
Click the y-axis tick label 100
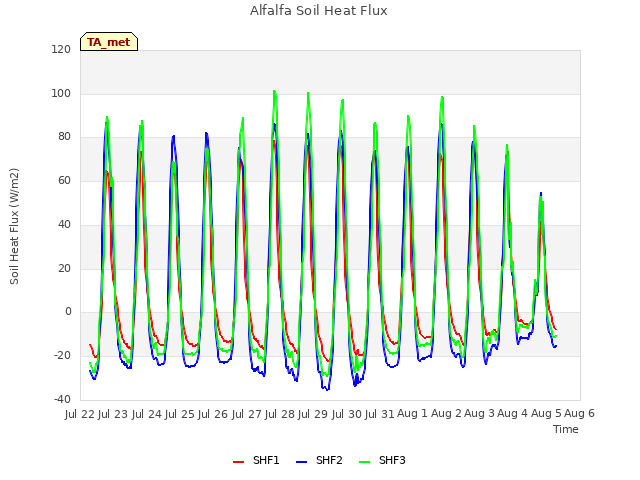[61, 93]
